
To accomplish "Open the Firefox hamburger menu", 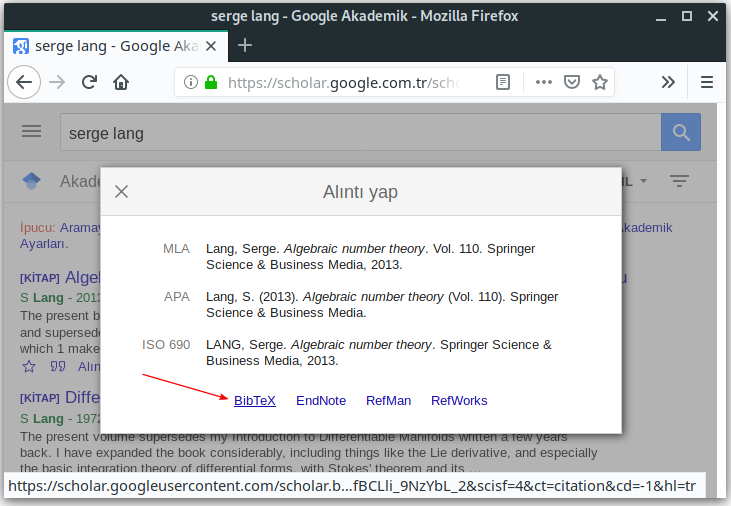I will [707, 83].
